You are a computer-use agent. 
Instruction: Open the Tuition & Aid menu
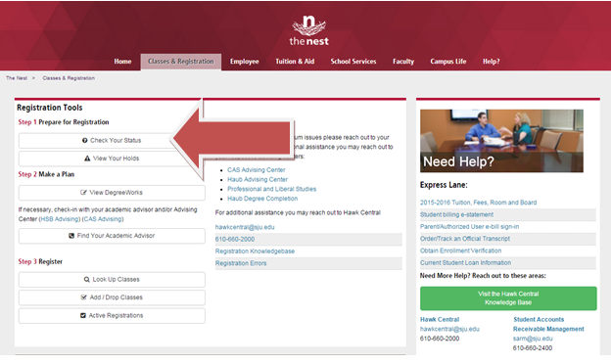click(295, 62)
